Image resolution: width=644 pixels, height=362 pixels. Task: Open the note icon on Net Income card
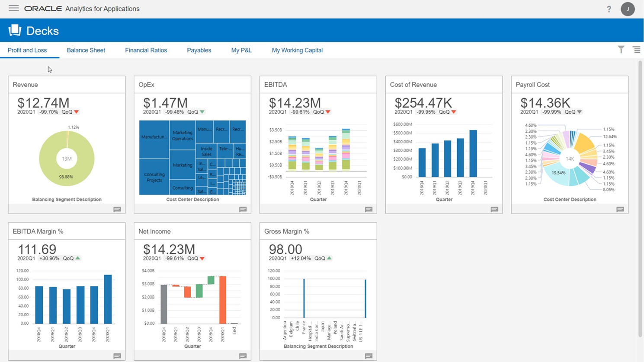click(242, 356)
